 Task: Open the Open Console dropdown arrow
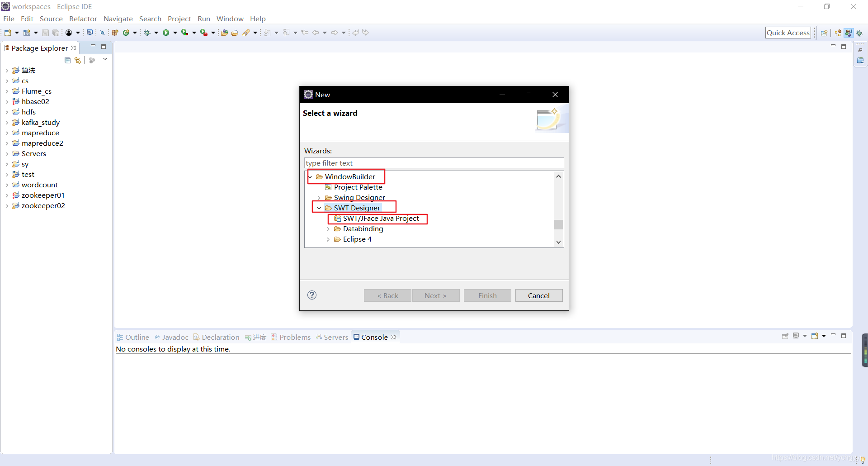[824, 336]
